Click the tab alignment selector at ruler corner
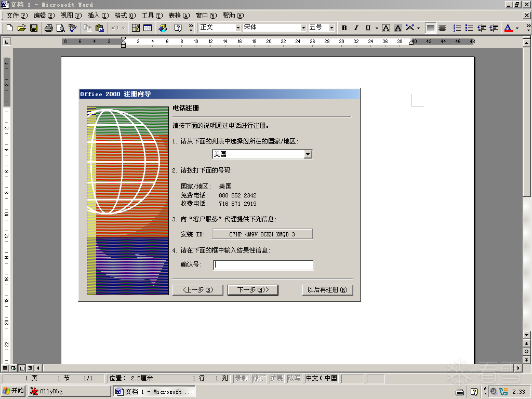532x399 pixels. coord(6,42)
